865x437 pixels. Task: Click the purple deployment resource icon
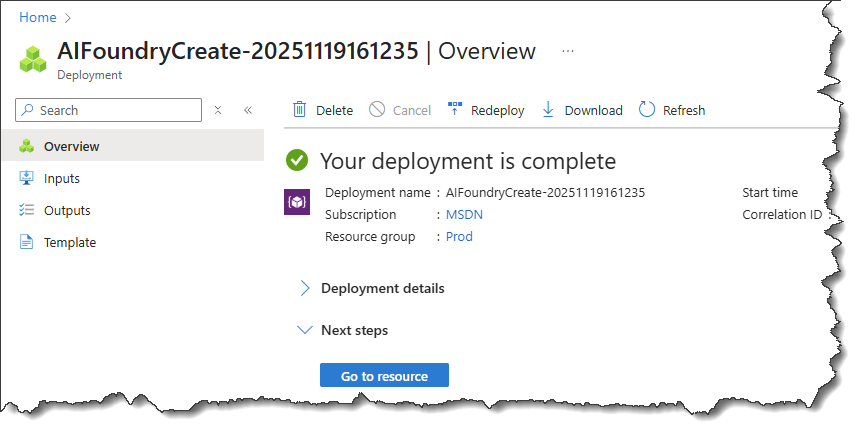tap(298, 203)
